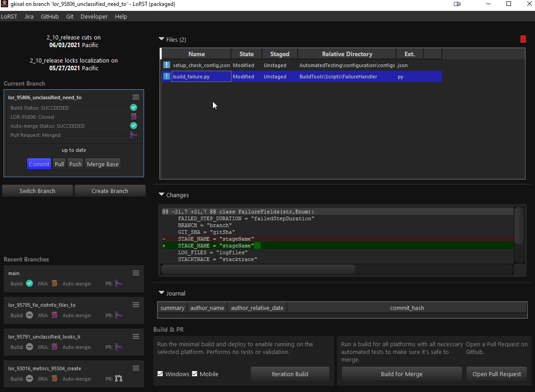This screenshot has width=535, height=392.
Task: Select setup_check_config.json file row
Action: tap(201, 65)
